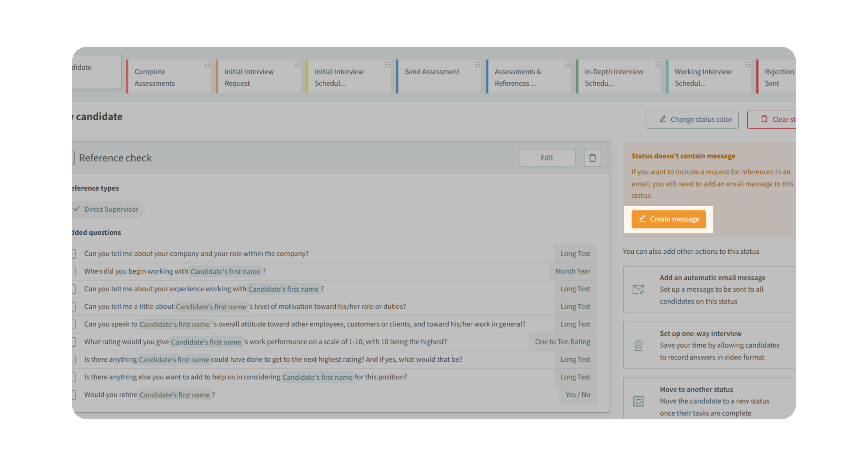
Task: Click the move-to-another-status swap icon
Action: 638,401
